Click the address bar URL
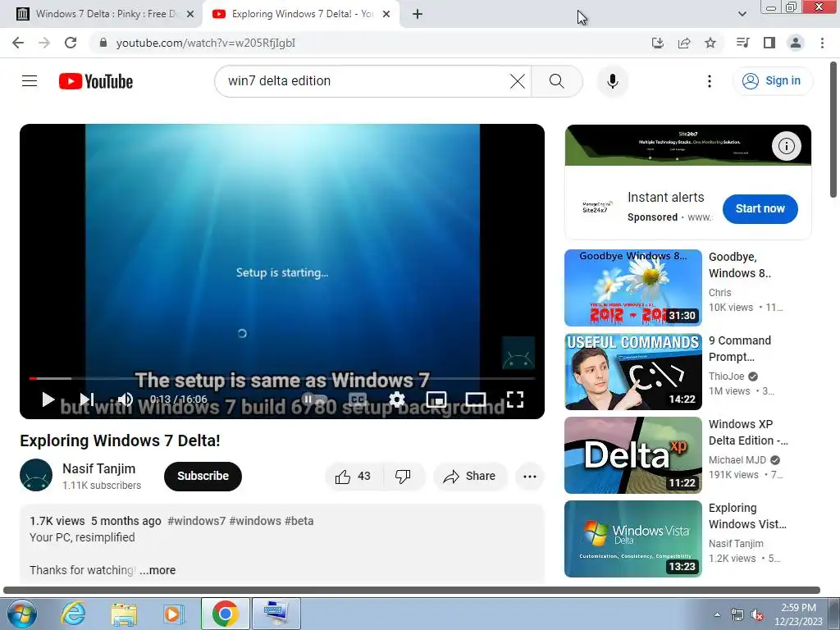Viewport: 840px width, 630px height. point(205,43)
